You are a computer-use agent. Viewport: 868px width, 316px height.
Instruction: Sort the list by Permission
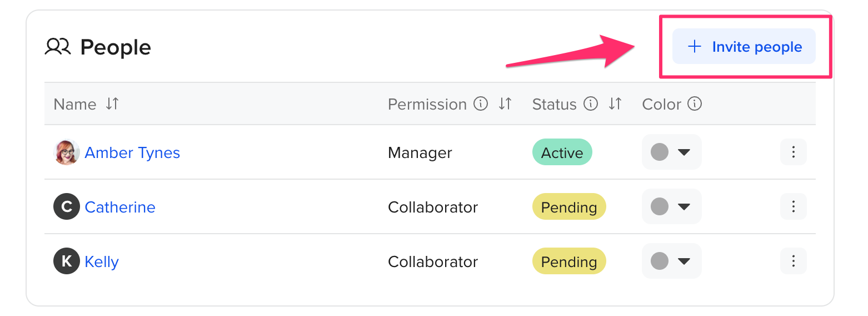[505, 104]
